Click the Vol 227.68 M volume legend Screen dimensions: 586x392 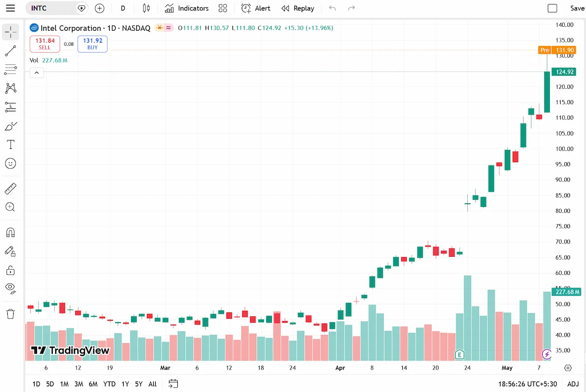click(48, 61)
